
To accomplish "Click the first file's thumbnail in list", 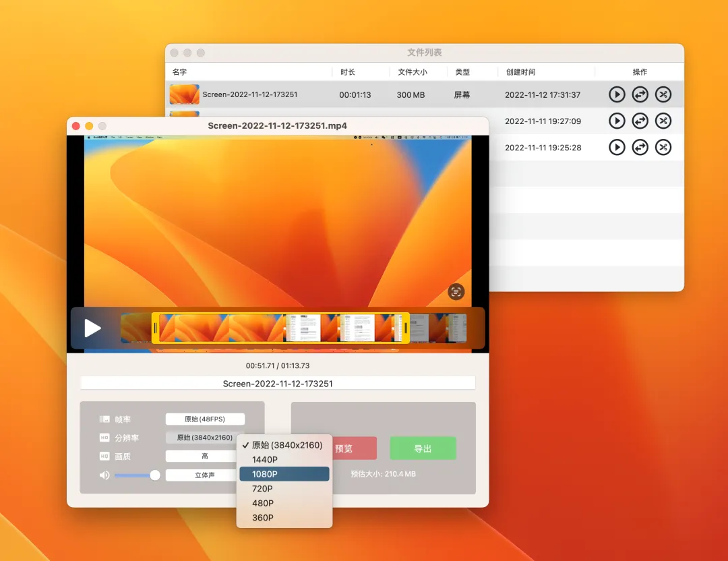I will [184, 94].
